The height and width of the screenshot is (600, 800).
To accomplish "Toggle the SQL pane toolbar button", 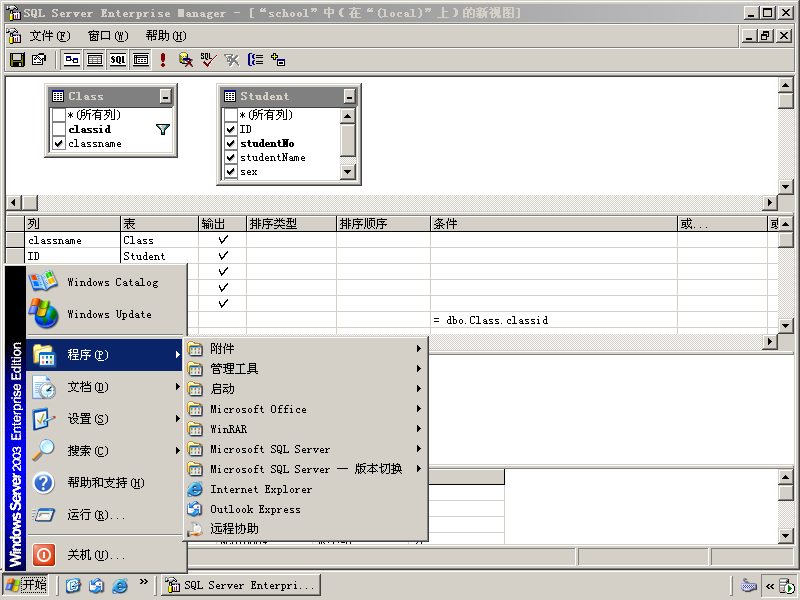I will pos(118,60).
